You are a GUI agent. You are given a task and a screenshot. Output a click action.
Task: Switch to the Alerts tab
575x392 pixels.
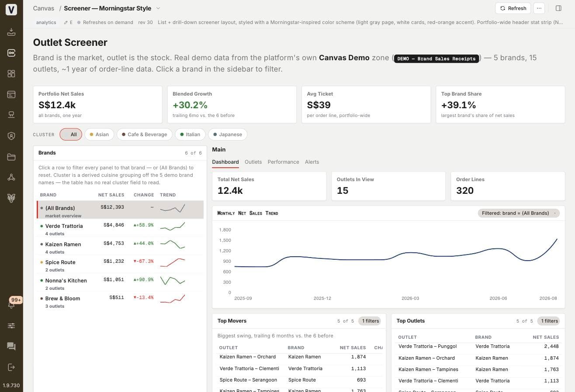[x=312, y=162]
